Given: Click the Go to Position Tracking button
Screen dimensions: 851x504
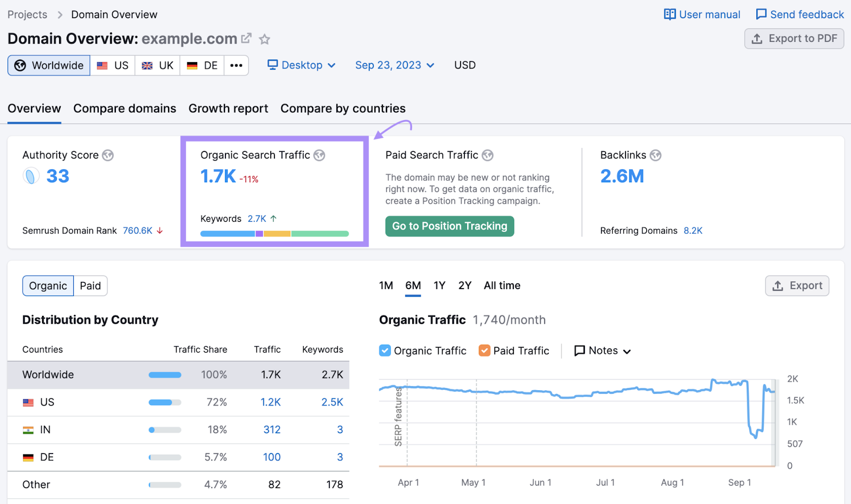Looking at the screenshot, I should pos(449,226).
